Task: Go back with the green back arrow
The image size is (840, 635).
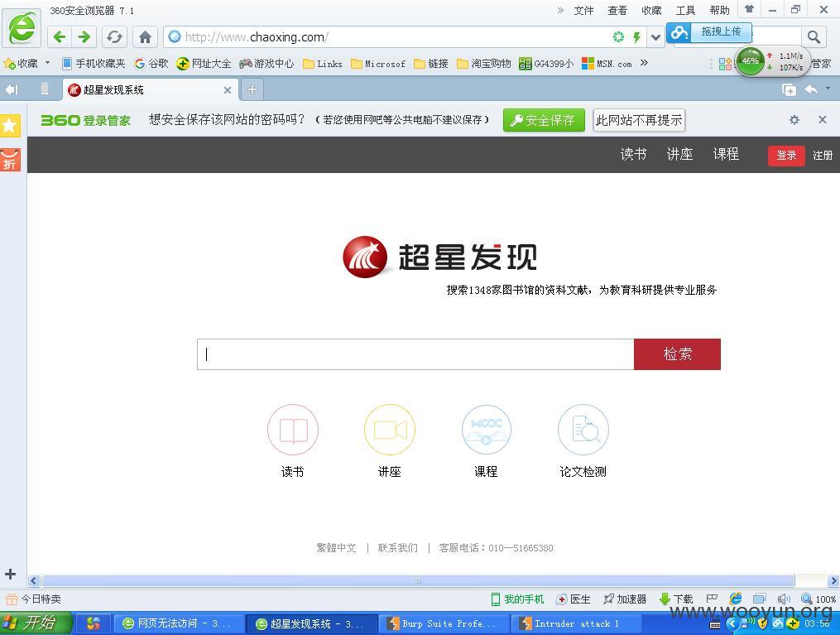Action: [x=60, y=37]
